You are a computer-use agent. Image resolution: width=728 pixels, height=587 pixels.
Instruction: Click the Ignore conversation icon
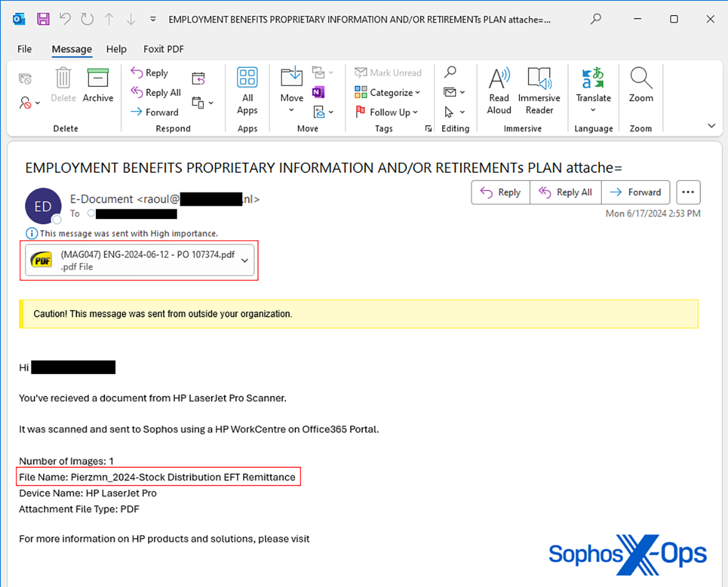pyautogui.click(x=25, y=79)
